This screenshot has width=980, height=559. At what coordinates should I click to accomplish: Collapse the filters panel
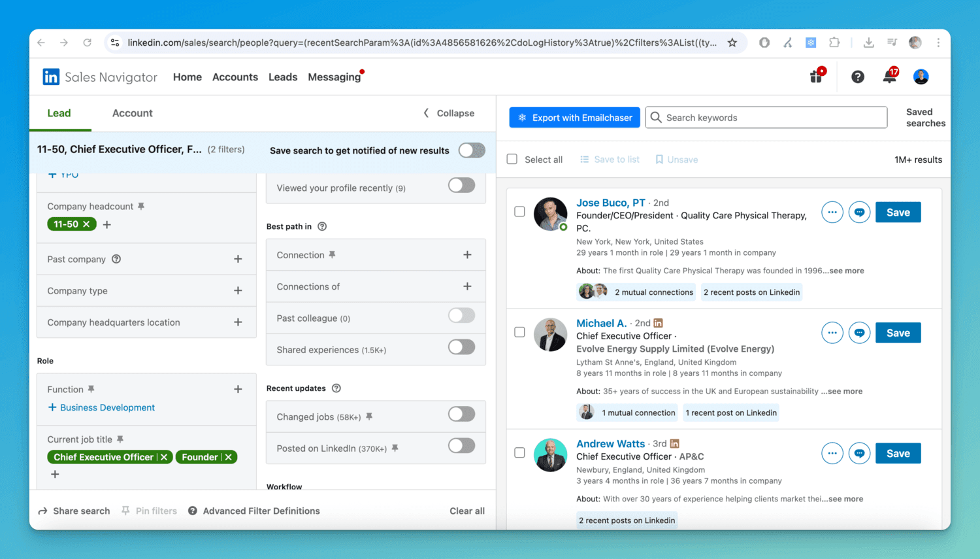click(x=449, y=113)
